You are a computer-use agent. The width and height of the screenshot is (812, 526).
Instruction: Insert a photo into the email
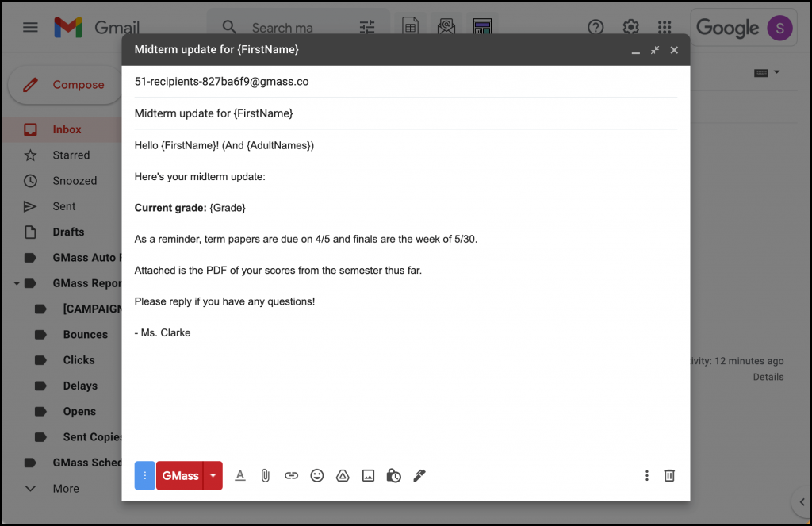click(368, 475)
